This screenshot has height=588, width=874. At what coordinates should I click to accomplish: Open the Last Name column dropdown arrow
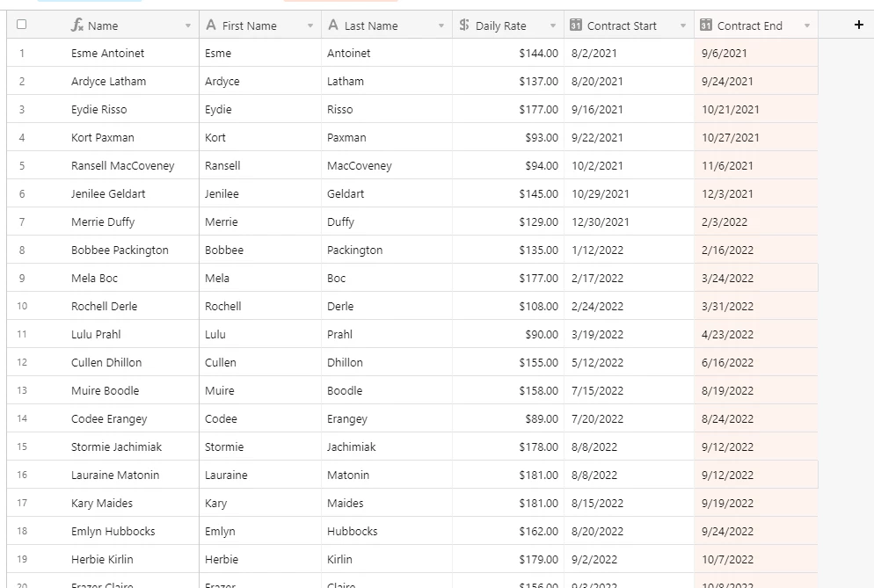441,25
